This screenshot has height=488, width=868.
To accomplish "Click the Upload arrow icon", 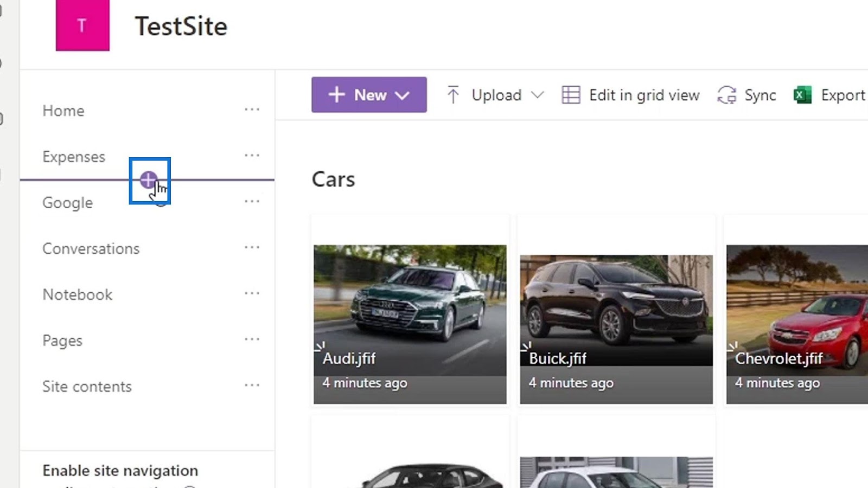I will click(453, 95).
